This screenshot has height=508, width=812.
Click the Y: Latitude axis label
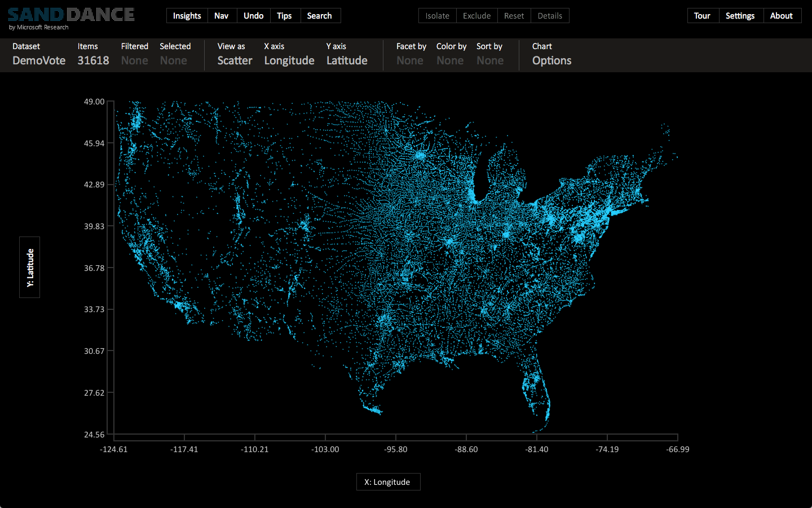(x=30, y=267)
